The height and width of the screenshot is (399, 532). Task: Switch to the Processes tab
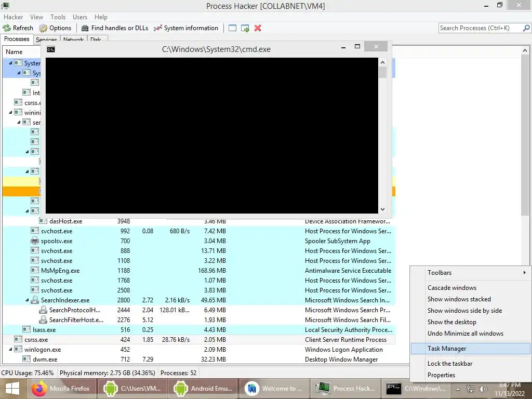pos(17,39)
